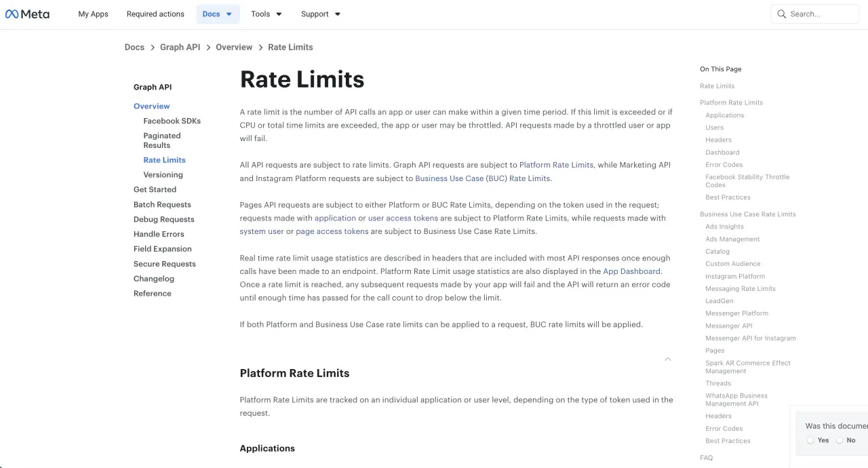The height and width of the screenshot is (468, 868).
Task: Open Graph API sidebar heading
Action: click(x=153, y=87)
